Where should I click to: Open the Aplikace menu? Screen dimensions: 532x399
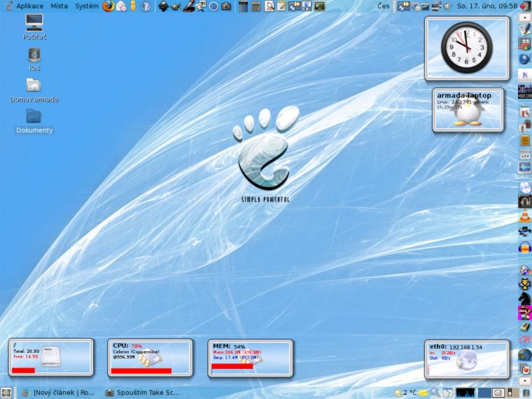(30, 6)
